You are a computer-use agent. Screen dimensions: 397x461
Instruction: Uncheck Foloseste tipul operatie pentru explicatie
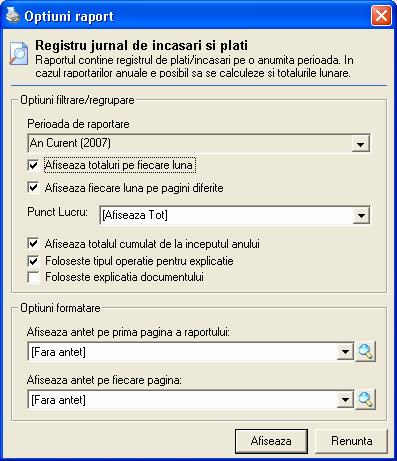click(x=33, y=261)
